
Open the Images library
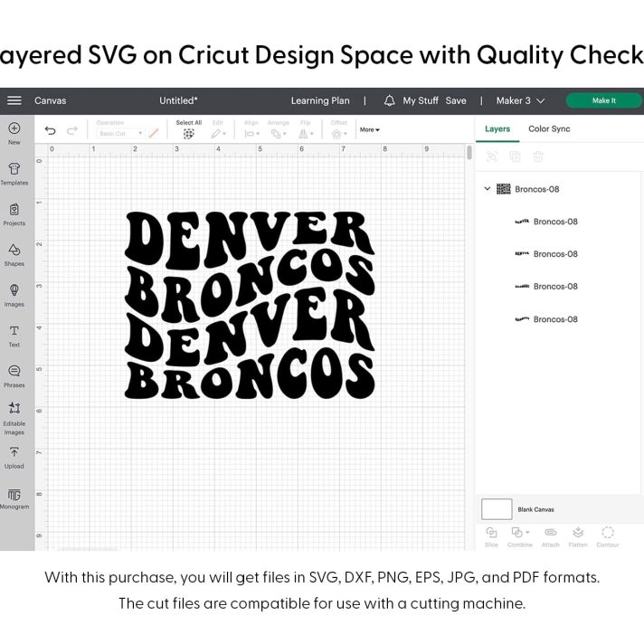coord(14,295)
